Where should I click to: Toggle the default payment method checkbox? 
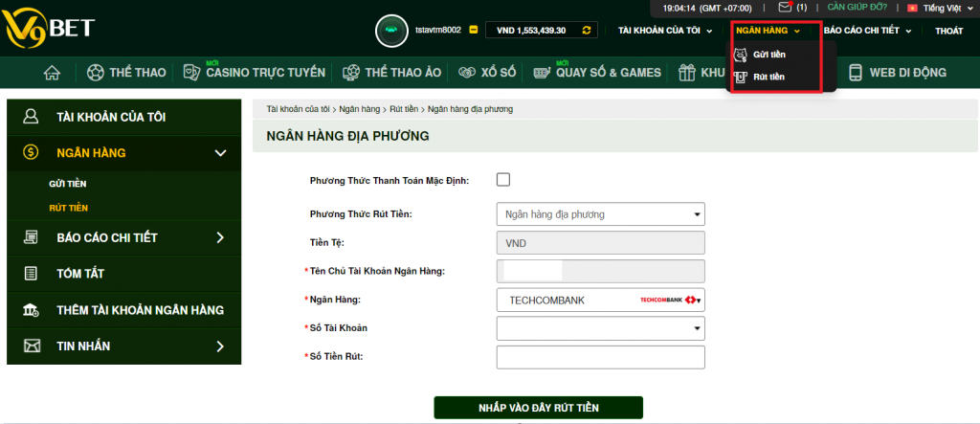click(503, 179)
